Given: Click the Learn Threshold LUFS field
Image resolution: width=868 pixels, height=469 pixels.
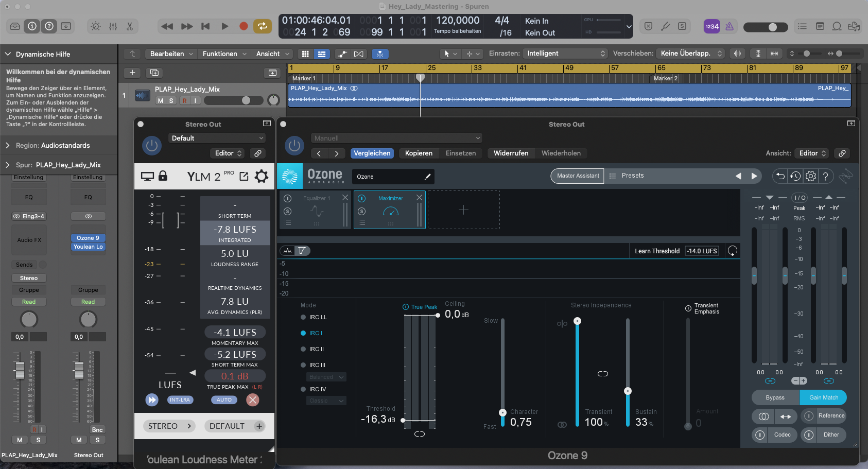Looking at the screenshot, I should tap(702, 251).
